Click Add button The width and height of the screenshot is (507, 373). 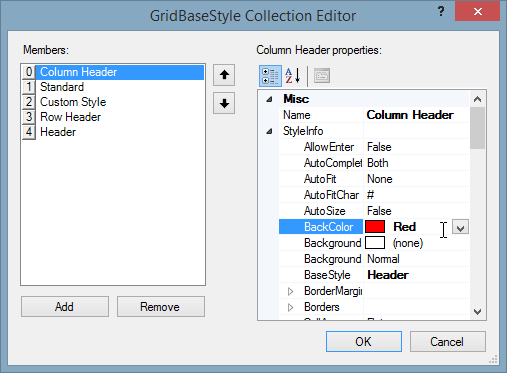(65, 307)
